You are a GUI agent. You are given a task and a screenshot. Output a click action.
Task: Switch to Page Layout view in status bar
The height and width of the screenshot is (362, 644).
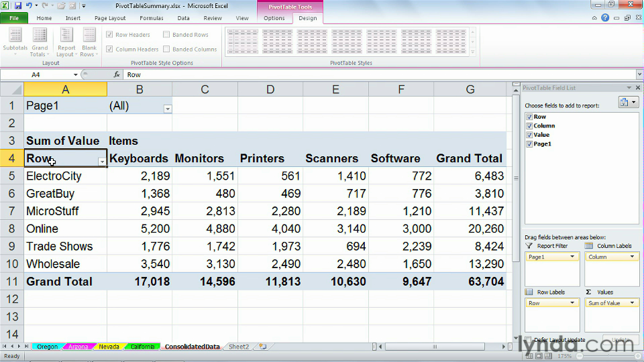tap(539, 356)
